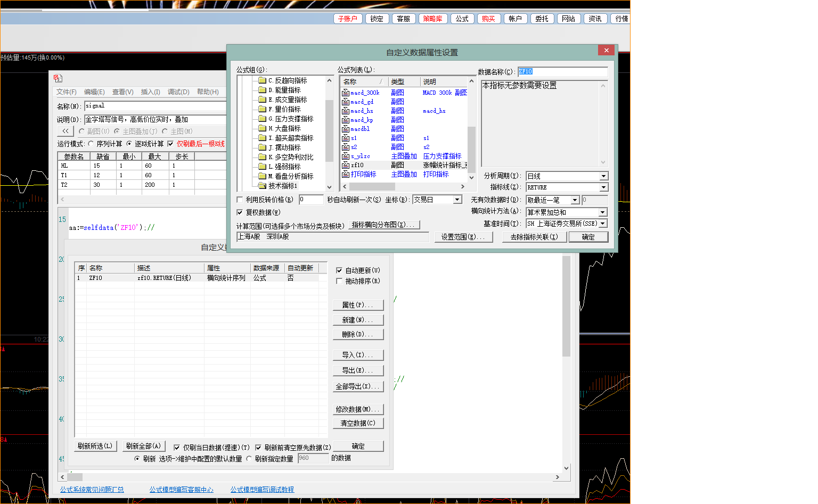
Task: Select the s_ylzc formula icon
Action: [346, 156]
